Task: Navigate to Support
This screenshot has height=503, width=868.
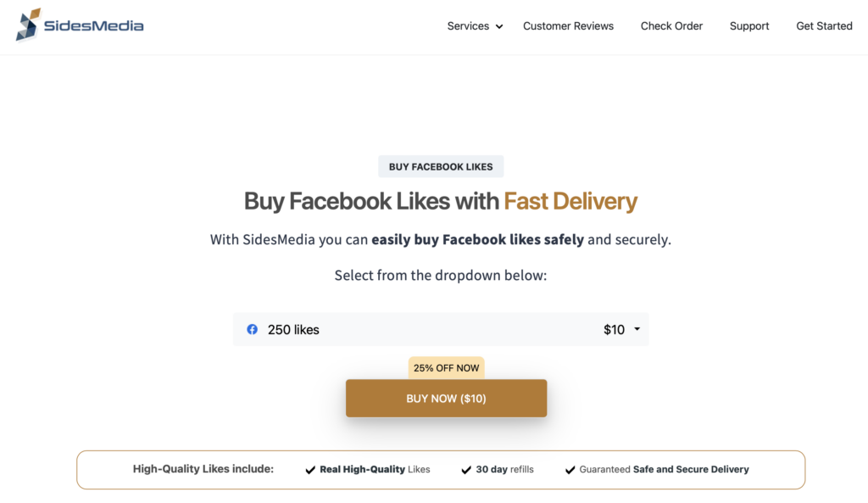Action: coord(749,26)
